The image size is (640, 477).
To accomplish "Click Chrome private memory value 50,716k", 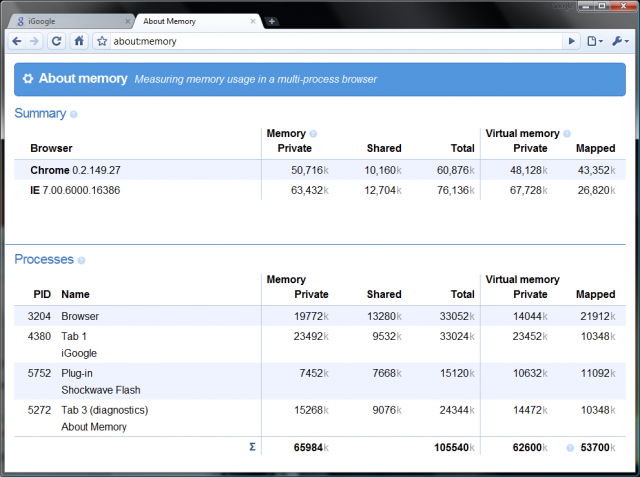I will coord(310,170).
